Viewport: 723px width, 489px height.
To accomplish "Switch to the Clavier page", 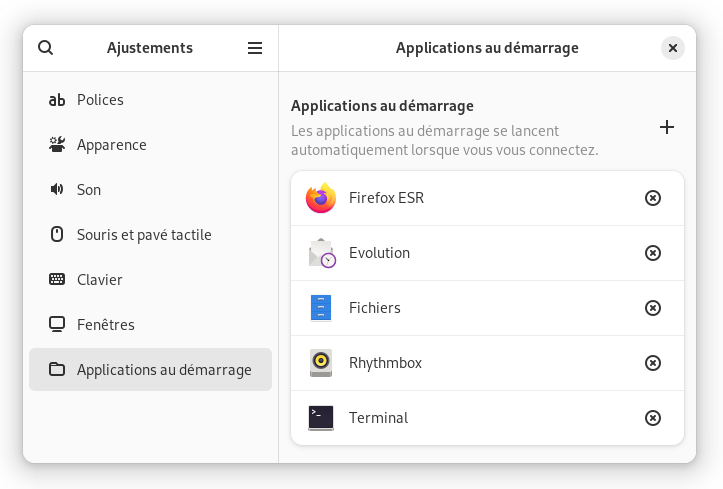I will pos(150,280).
